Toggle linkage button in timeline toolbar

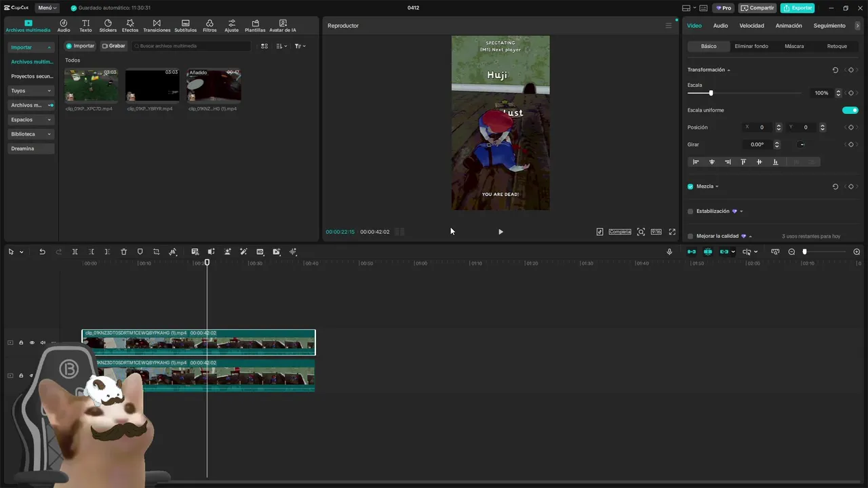click(x=724, y=251)
